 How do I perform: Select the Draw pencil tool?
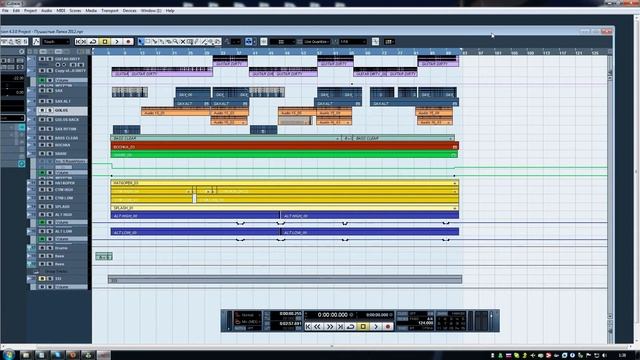coord(196,42)
